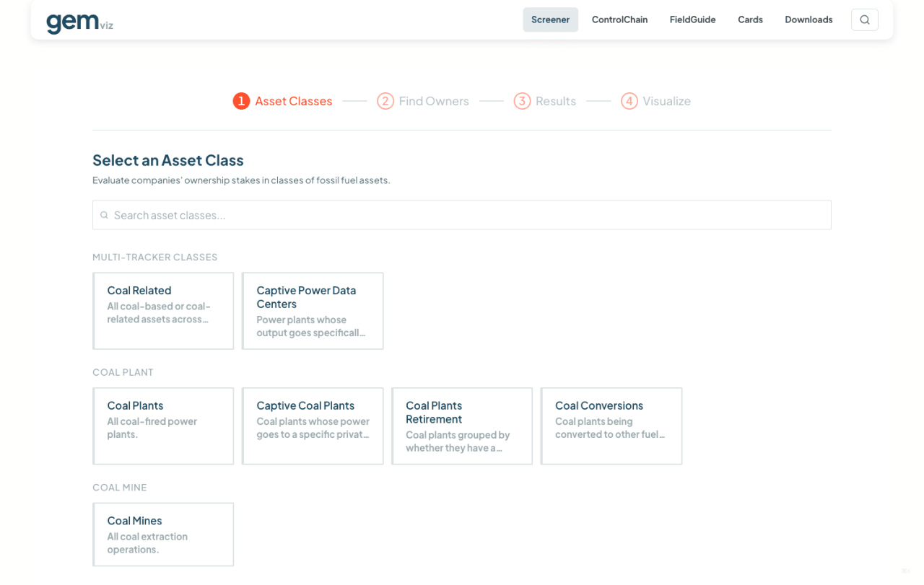The image size is (924, 585).
Task: Open the search icon button in header
Action: 865,19
